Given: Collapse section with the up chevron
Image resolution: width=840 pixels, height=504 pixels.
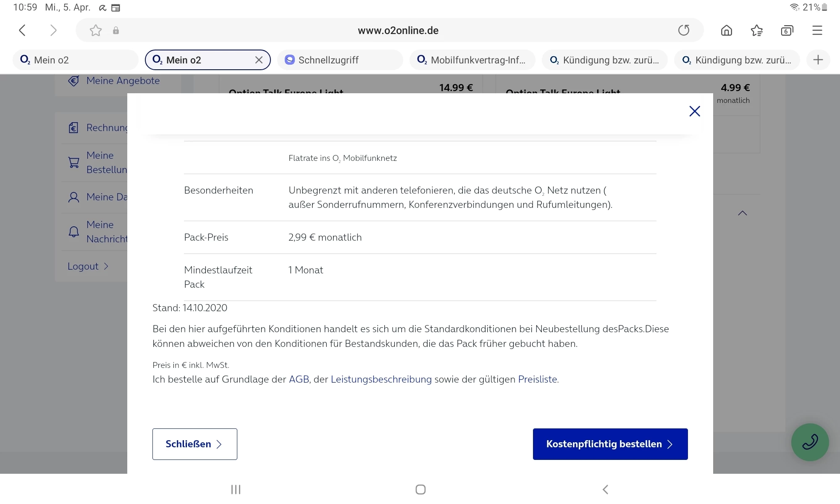Looking at the screenshot, I should 742,213.
